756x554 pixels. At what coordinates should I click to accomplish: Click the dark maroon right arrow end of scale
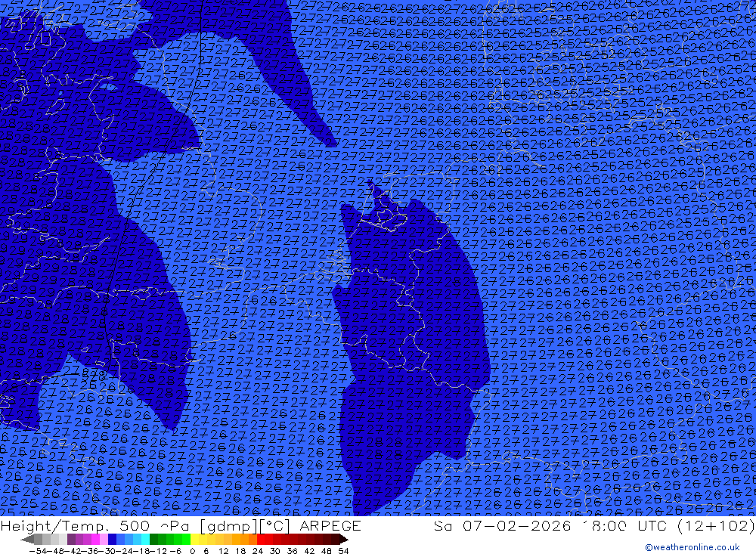(344, 540)
